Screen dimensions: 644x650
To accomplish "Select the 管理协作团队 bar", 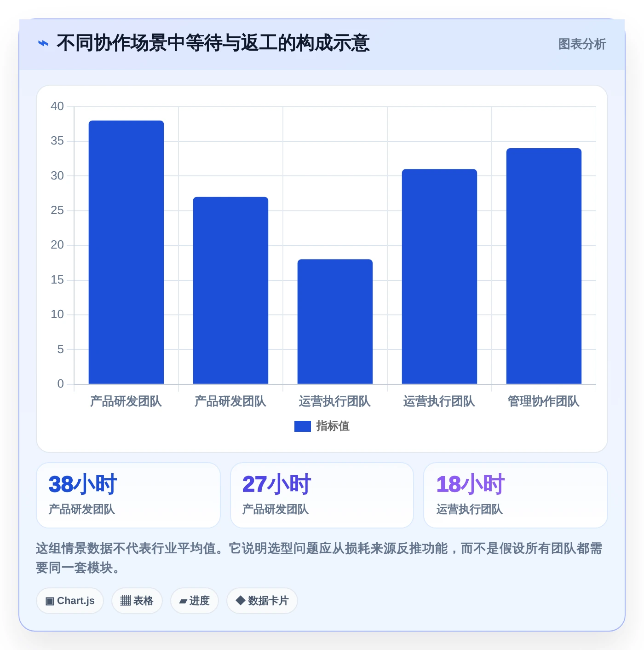I will tap(544, 266).
